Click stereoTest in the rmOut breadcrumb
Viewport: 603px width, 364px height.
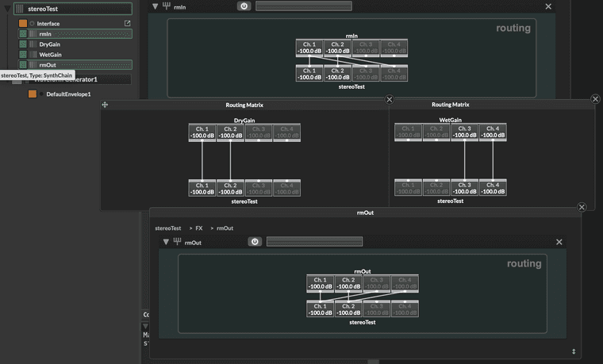coord(168,228)
